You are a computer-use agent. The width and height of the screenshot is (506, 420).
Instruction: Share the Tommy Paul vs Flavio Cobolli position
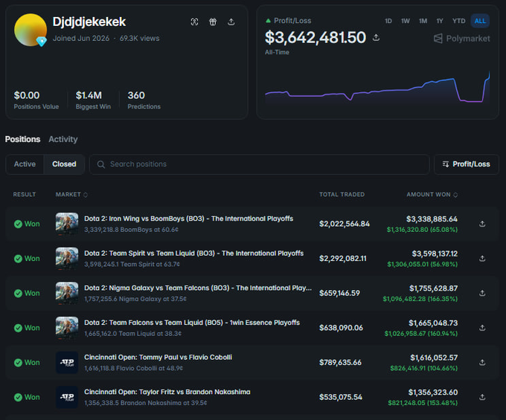coord(482,362)
